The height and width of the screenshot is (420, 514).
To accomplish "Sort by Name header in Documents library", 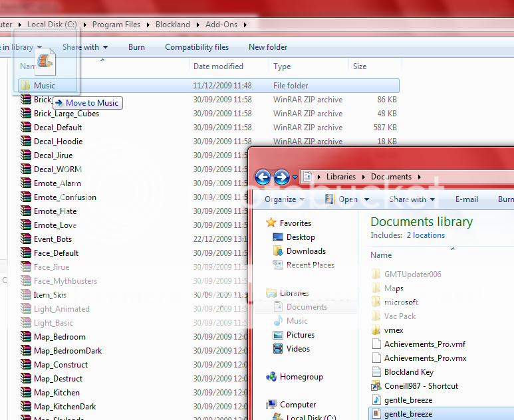I will tap(381, 255).
